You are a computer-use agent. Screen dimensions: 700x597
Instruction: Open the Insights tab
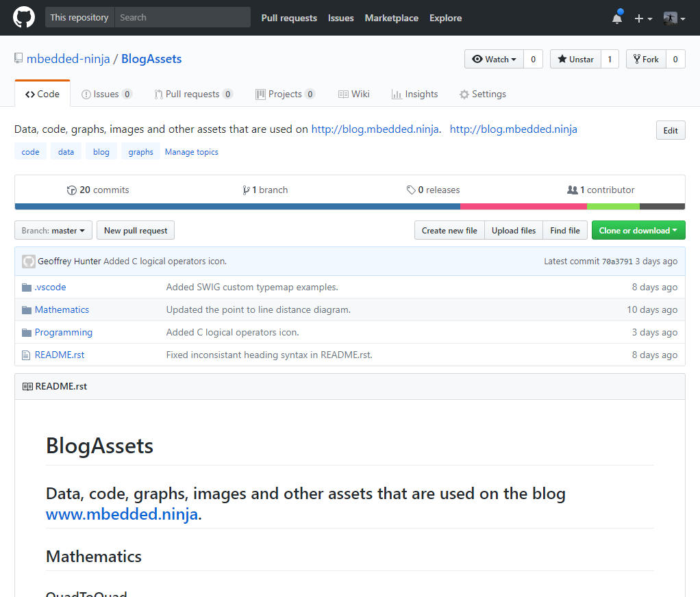click(x=414, y=94)
